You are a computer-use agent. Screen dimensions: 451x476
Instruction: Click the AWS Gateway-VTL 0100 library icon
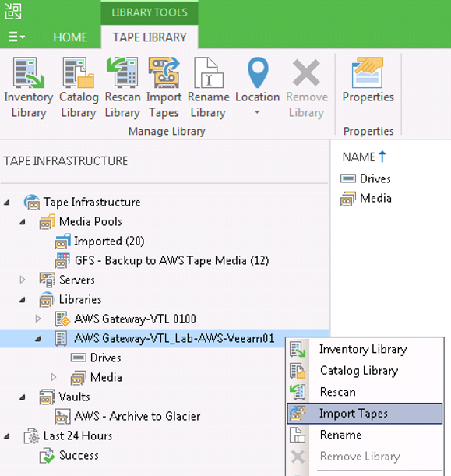[x=63, y=319]
